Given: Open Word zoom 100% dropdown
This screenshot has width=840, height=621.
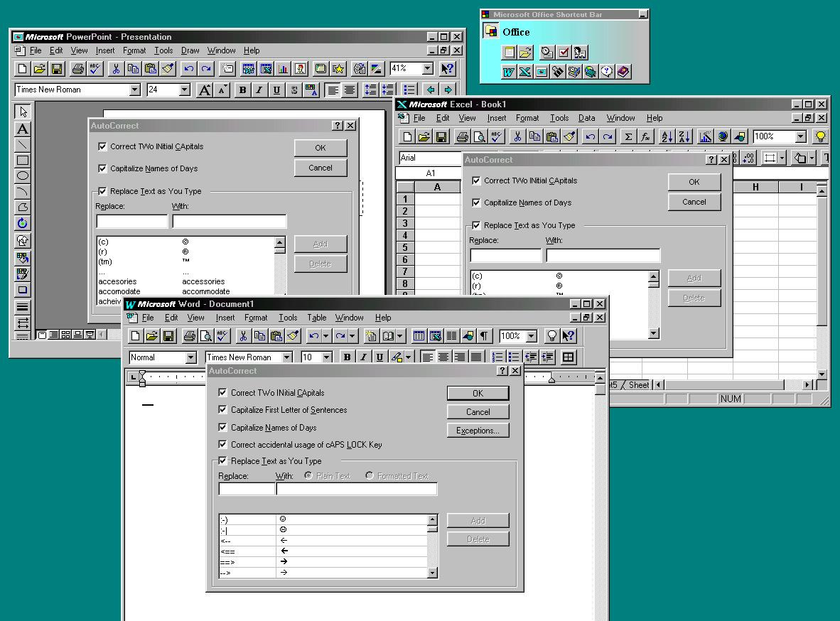Looking at the screenshot, I should (x=532, y=336).
